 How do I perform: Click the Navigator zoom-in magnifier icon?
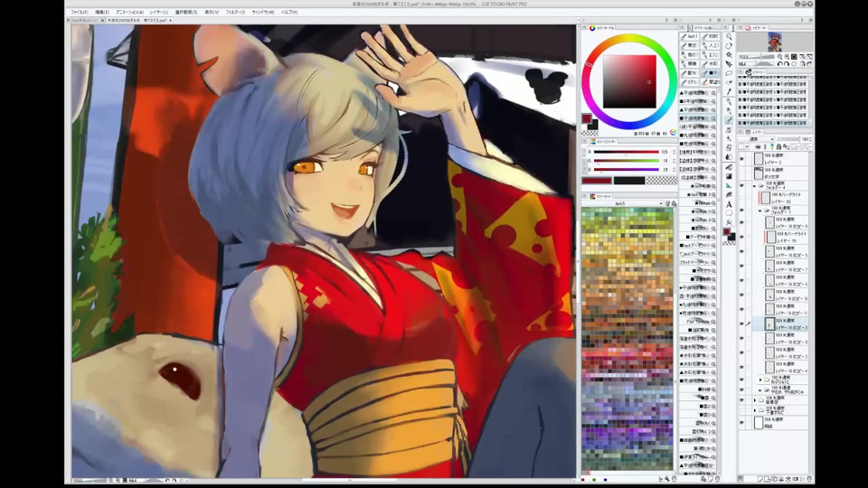click(787, 57)
